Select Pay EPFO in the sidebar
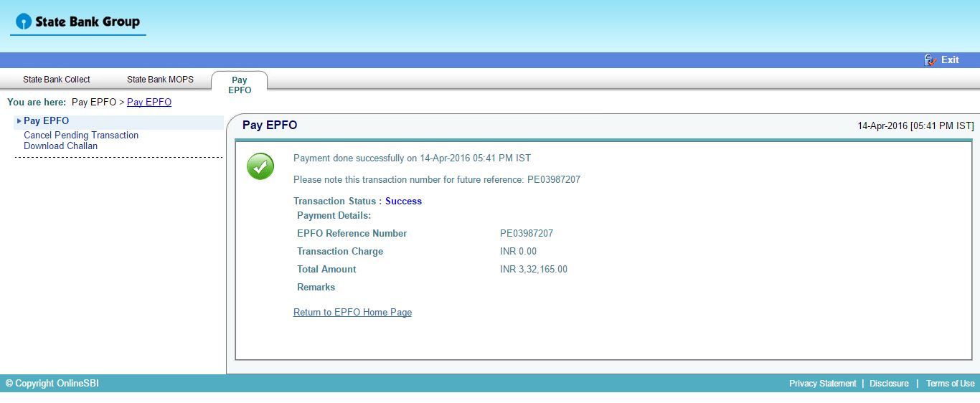This screenshot has height=403, width=980. click(x=46, y=121)
